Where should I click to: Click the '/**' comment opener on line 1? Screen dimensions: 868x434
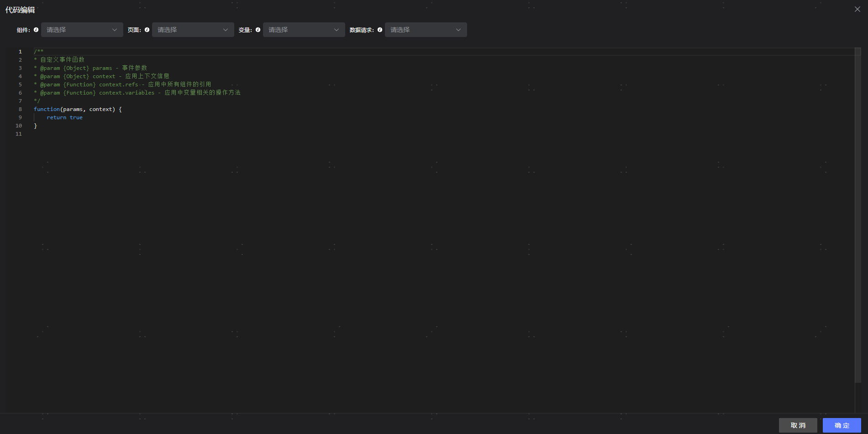click(x=38, y=52)
